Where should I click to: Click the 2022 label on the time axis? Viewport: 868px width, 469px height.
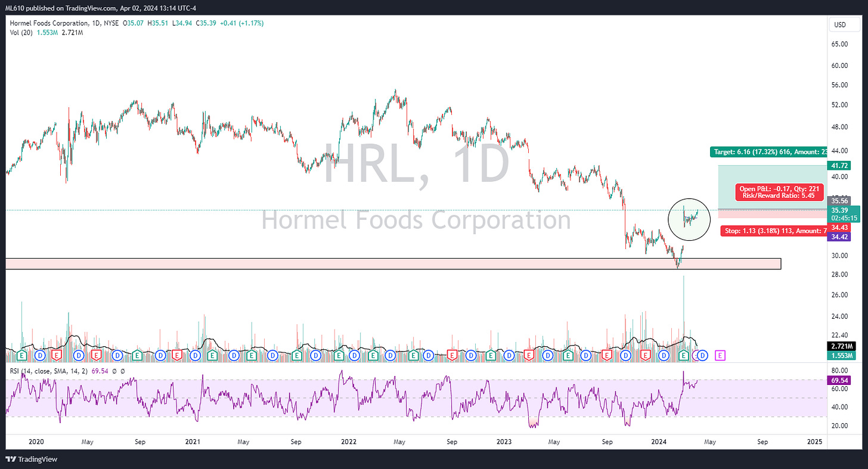[x=349, y=443]
